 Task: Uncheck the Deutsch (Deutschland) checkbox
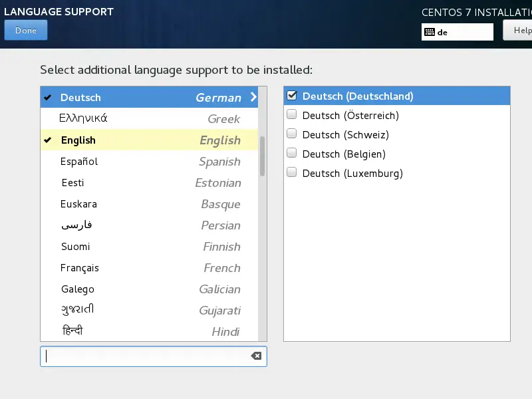click(292, 96)
